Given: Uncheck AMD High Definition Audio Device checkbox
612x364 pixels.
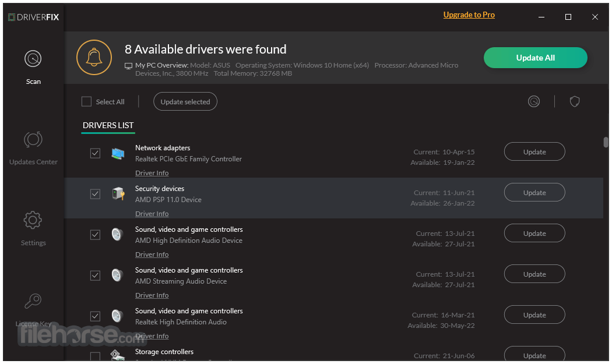Looking at the screenshot, I should click(x=95, y=235).
